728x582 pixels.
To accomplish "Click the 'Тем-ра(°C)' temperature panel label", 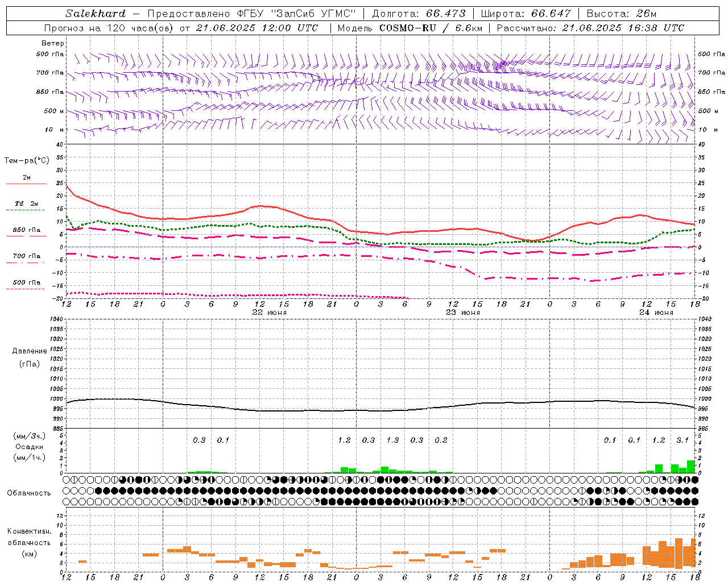I will click(27, 161).
